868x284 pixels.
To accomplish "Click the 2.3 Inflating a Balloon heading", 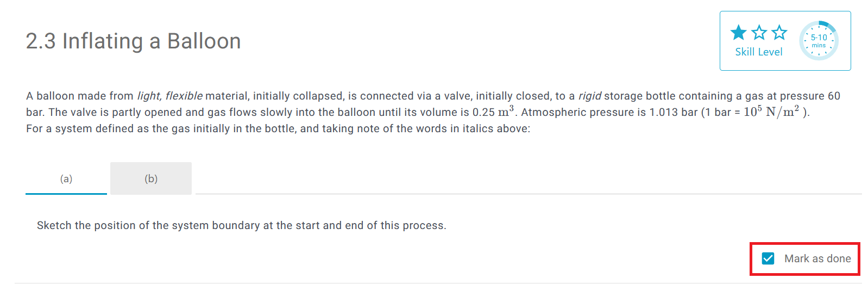I will click(133, 41).
